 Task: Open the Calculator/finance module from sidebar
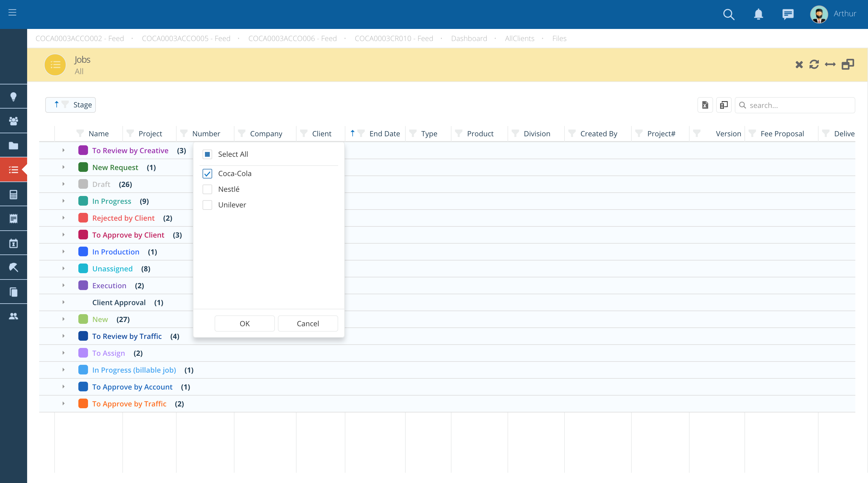click(x=14, y=194)
